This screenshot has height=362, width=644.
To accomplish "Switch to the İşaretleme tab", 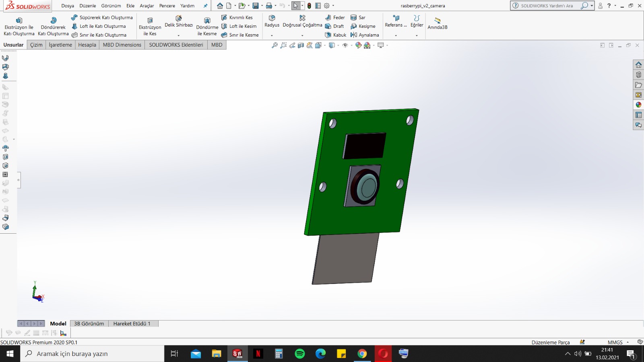I will tap(60, 45).
